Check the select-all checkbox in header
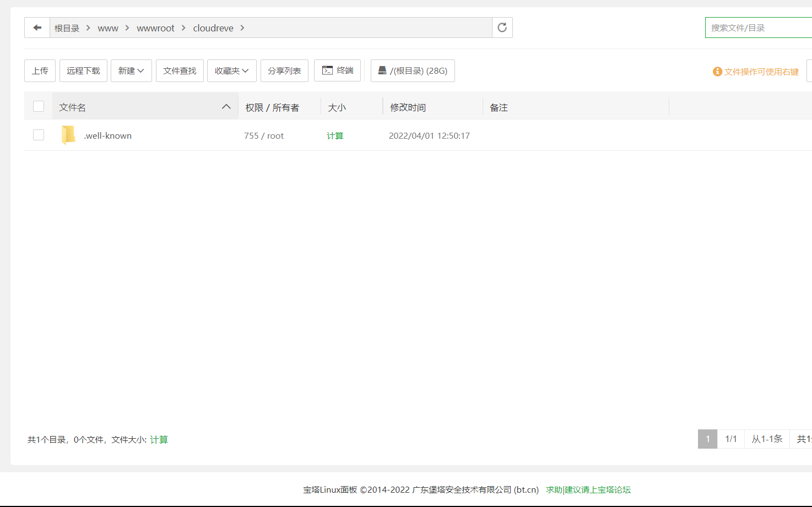Viewport: 812px width, 507px height. coord(38,106)
